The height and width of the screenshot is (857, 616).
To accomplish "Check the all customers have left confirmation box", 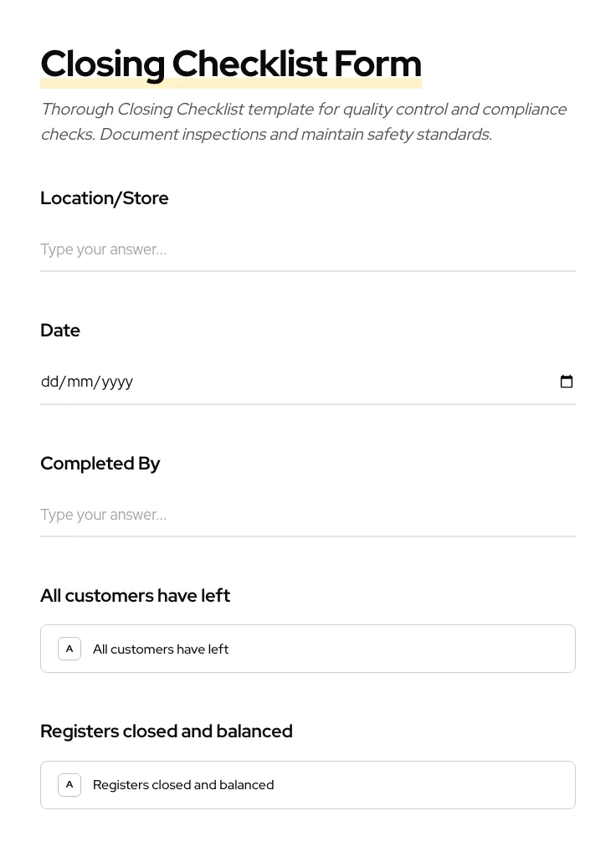I will click(308, 648).
